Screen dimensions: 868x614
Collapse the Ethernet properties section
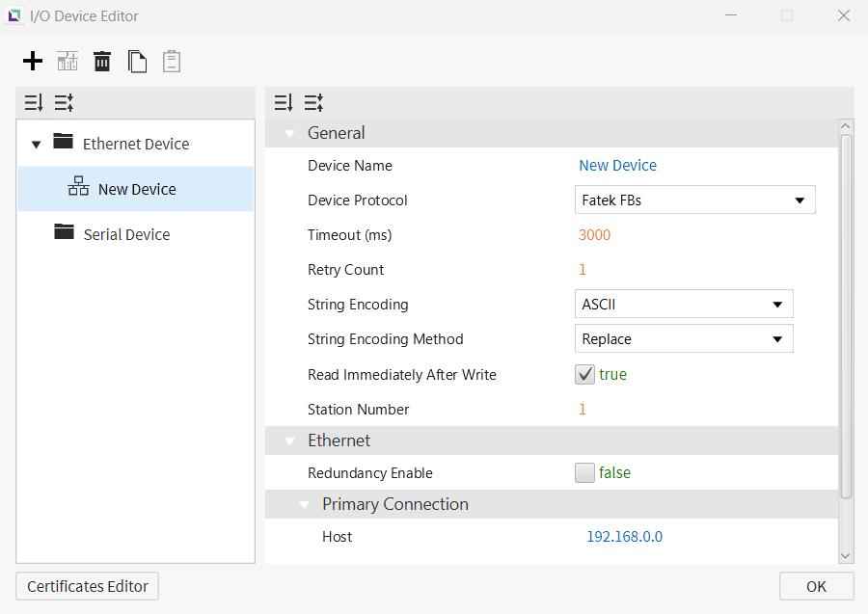coord(289,441)
